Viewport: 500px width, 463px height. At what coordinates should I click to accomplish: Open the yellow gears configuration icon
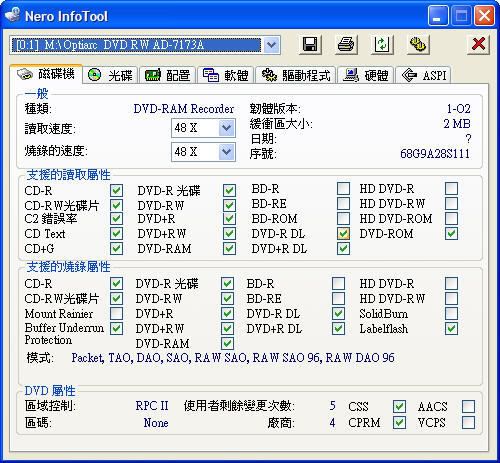tap(418, 44)
